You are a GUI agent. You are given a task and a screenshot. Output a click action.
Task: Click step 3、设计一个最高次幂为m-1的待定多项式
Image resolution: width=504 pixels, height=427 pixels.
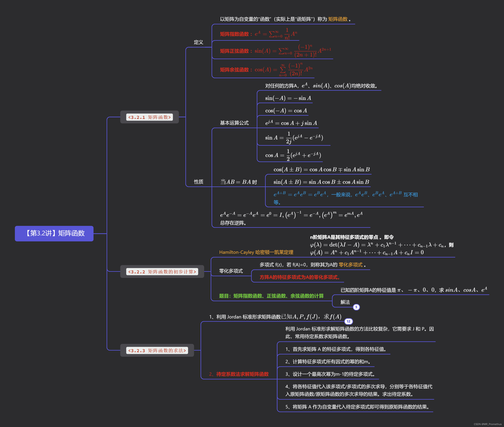coord(331,374)
